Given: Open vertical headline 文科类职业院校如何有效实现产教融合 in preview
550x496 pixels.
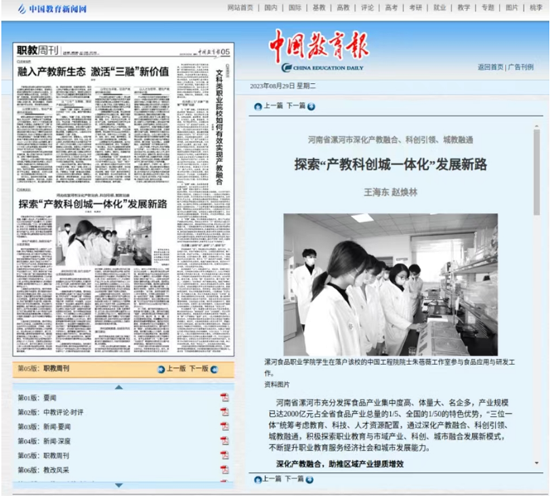Looking at the screenshot, I should click(219, 127).
